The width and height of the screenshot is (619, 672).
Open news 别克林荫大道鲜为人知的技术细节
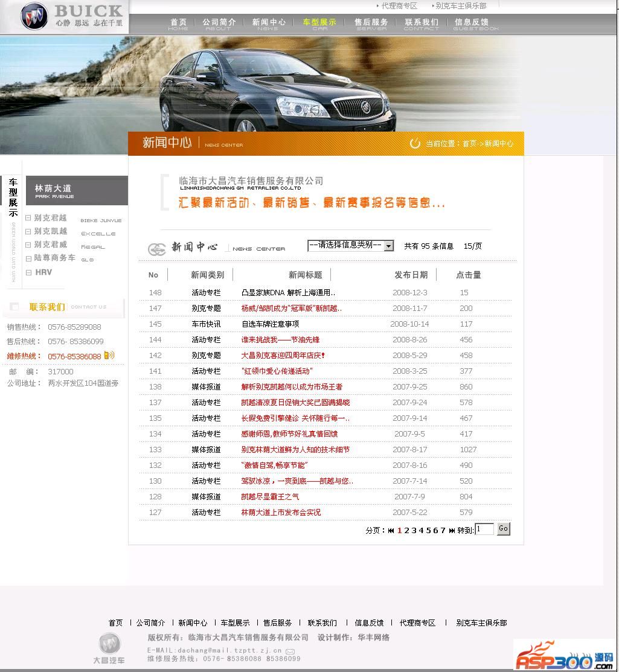295,450
